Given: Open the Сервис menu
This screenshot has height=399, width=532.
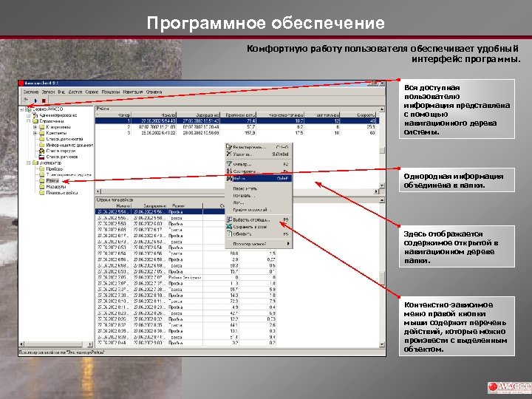Looking at the screenshot, I should point(92,92).
